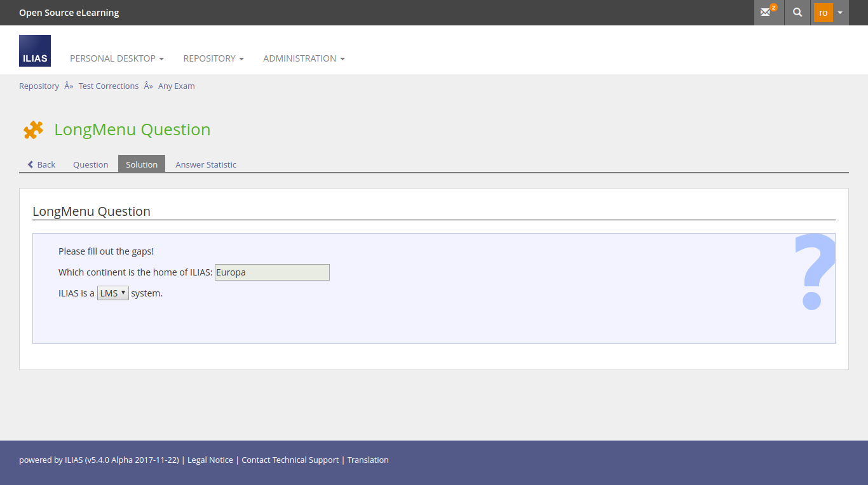Open the LMS select dropdown
The width and height of the screenshot is (868, 485).
coord(112,293)
